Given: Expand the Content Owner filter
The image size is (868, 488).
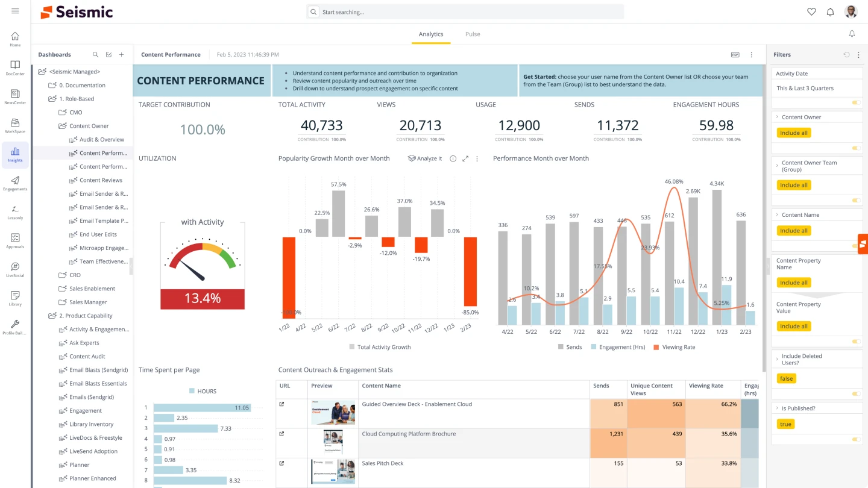Looking at the screenshot, I should click(x=777, y=117).
